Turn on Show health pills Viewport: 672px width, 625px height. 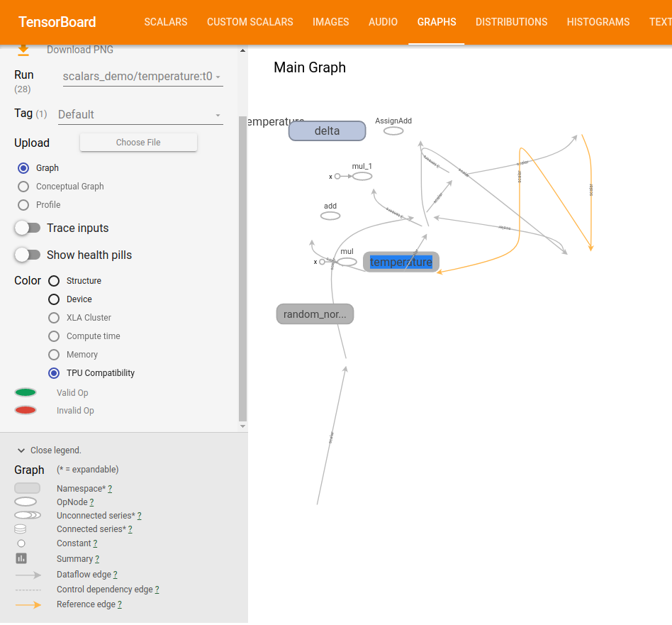coord(28,255)
